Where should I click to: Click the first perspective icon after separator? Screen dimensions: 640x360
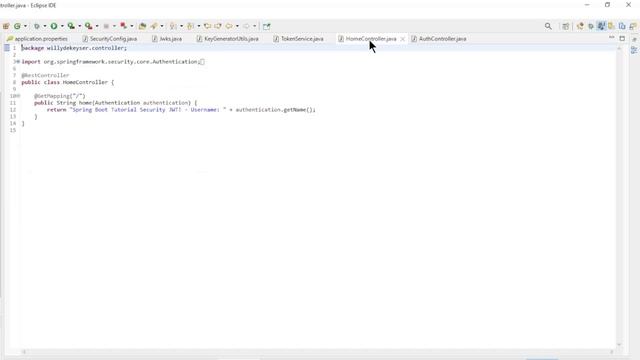click(580, 26)
